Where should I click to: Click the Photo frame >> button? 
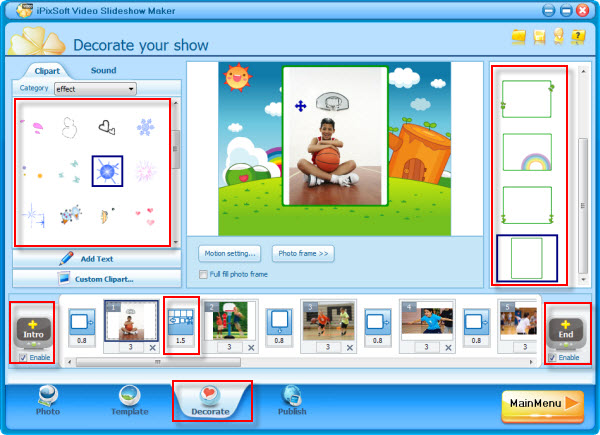coord(303,254)
